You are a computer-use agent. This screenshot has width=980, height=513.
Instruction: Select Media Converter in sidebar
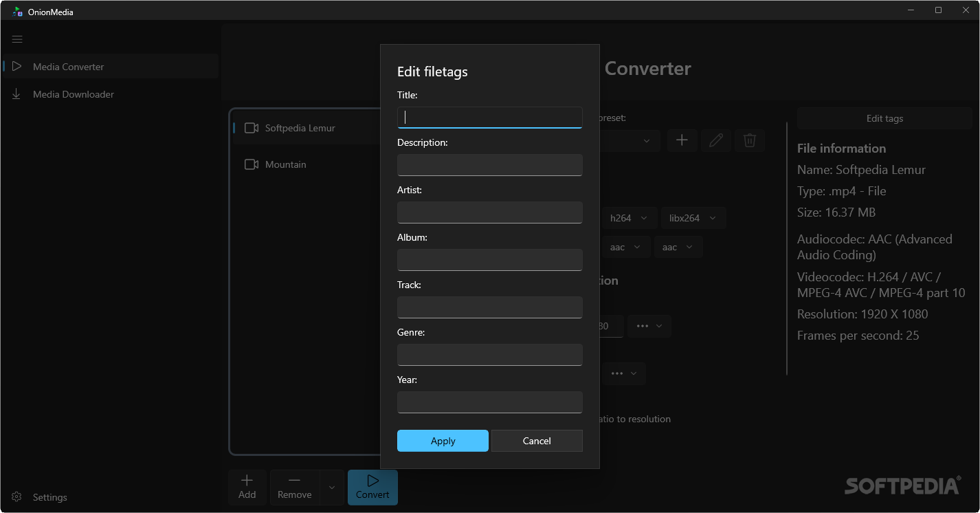coord(110,67)
